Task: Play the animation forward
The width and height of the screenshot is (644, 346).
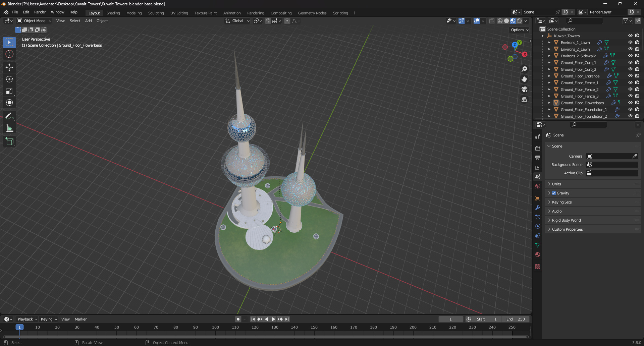Action: click(273, 319)
